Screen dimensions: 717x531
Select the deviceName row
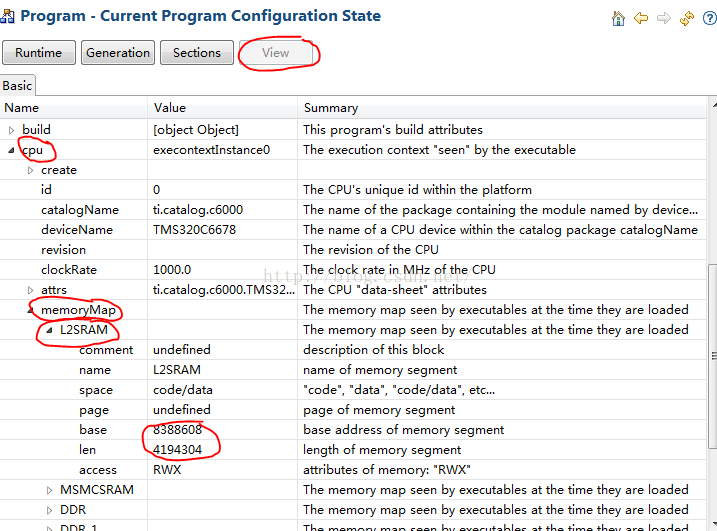coord(353,230)
